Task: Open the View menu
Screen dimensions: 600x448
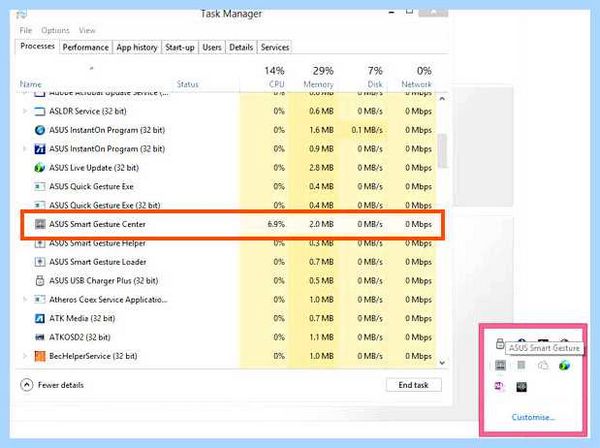Action: (x=87, y=30)
